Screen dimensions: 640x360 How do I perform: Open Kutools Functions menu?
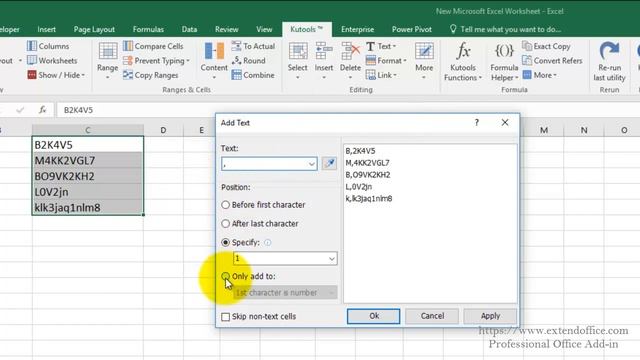point(463,61)
